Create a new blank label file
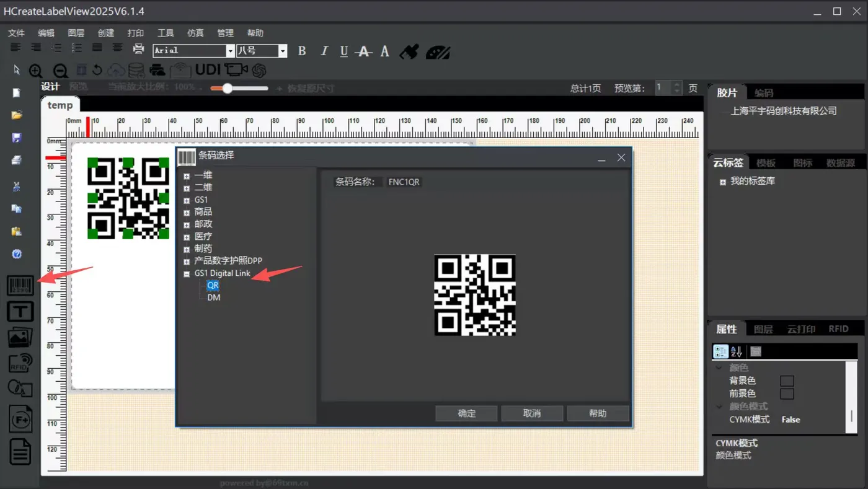868x489 pixels. click(x=17, y=93)
